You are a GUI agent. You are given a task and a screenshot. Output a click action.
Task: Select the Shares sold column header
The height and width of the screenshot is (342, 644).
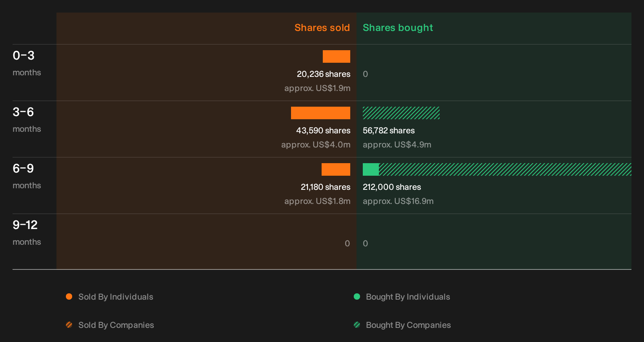click(322, 28)
